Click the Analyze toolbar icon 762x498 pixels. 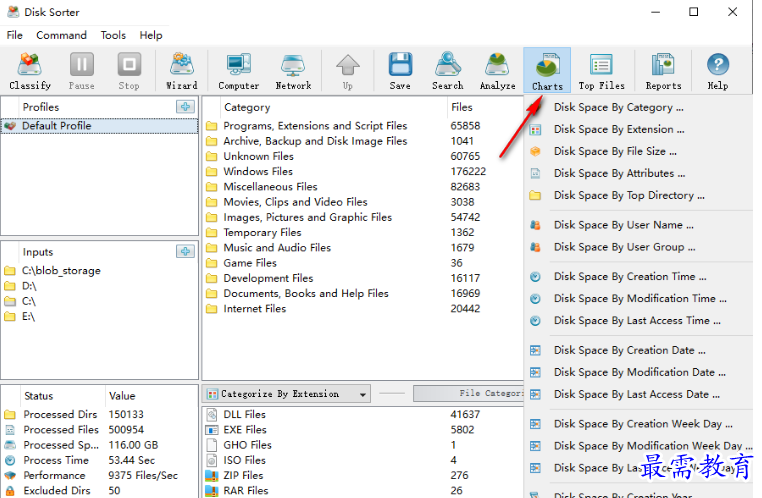click(497, 70)
